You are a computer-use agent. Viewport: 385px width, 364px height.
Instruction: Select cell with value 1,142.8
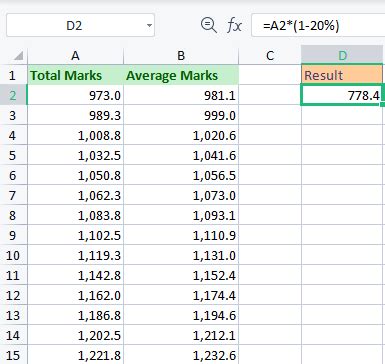pos(75,275)
